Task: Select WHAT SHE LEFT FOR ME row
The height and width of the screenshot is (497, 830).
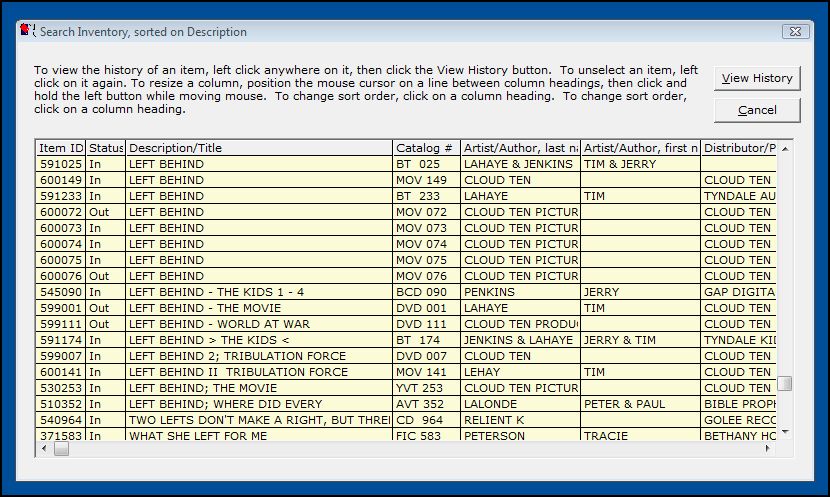Action: pyautogui.click(x=406, y=435)
